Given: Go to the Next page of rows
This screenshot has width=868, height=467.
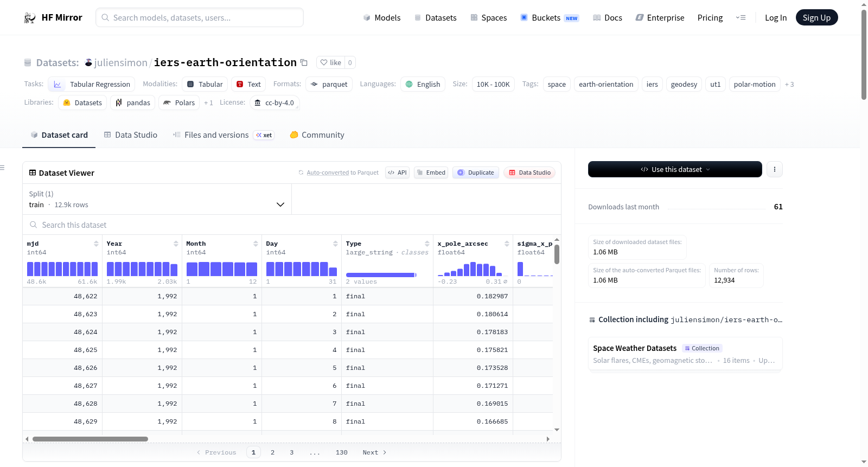Looking at the screenshot, I should tap(374, 452).
